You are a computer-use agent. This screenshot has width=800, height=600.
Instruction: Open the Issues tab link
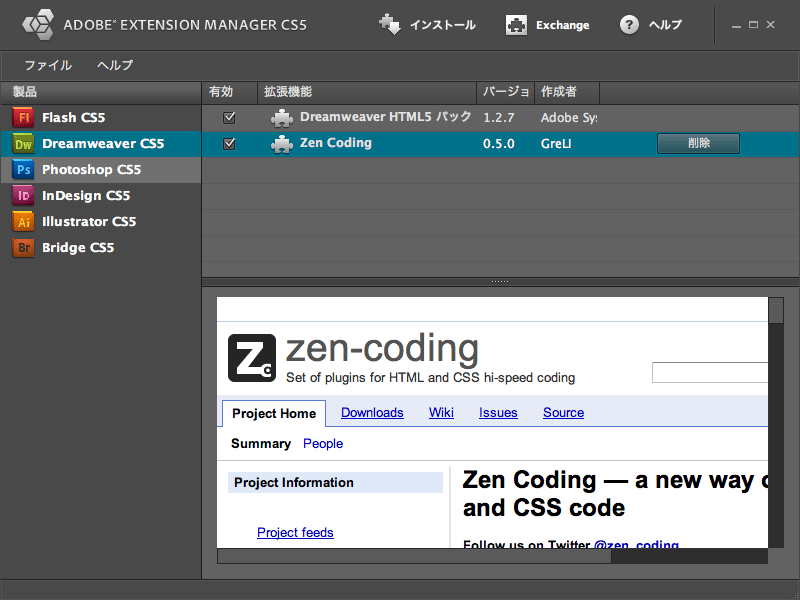[498, 412]
